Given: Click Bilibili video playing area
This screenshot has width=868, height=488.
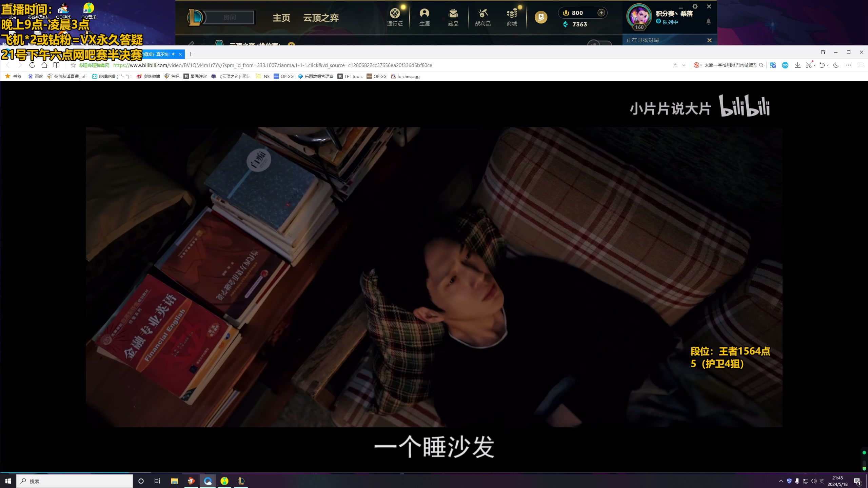Looking at the screenshot, I should (x=434, y=277).
